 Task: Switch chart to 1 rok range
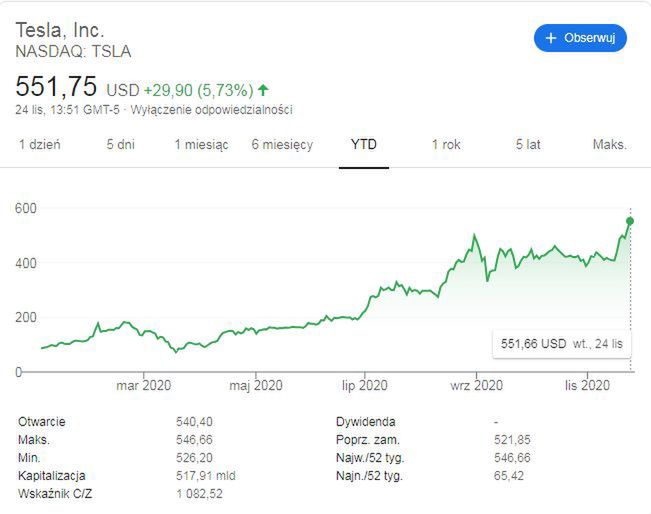tap(446, 145)
